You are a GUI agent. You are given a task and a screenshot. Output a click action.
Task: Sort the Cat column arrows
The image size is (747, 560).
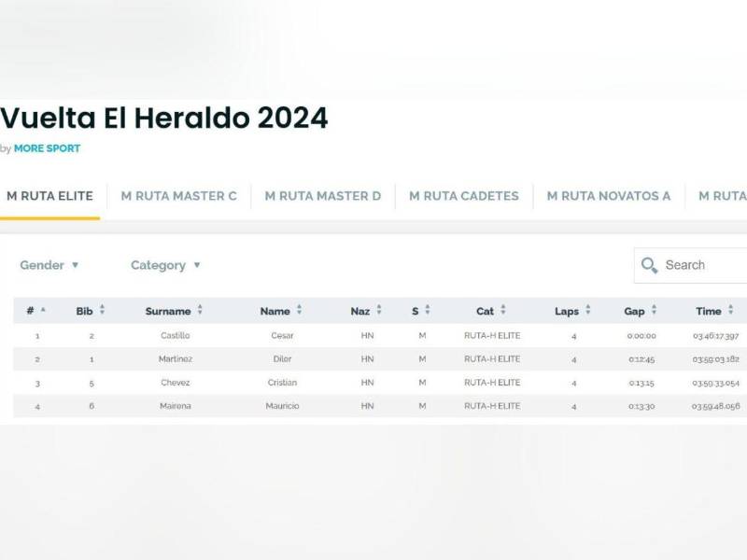(502, 311)
